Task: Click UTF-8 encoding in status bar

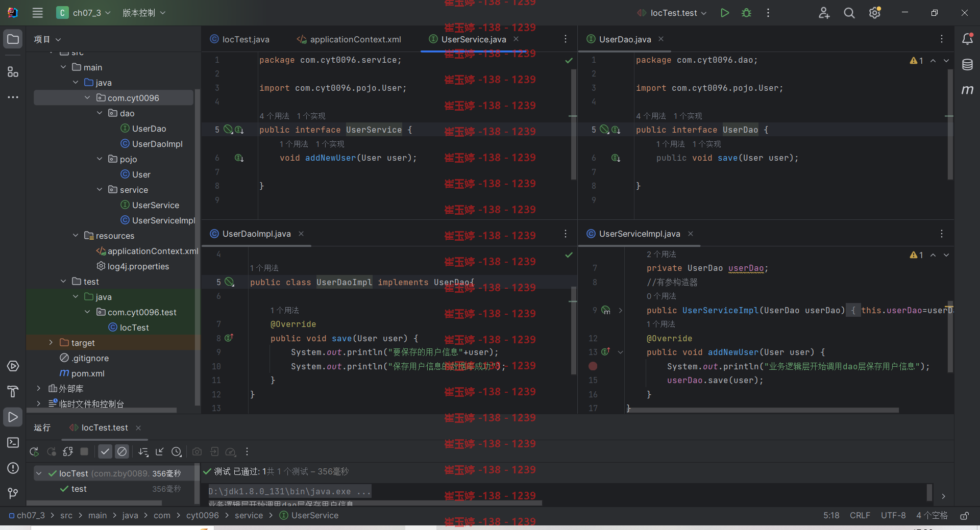Action: (893, 516)
